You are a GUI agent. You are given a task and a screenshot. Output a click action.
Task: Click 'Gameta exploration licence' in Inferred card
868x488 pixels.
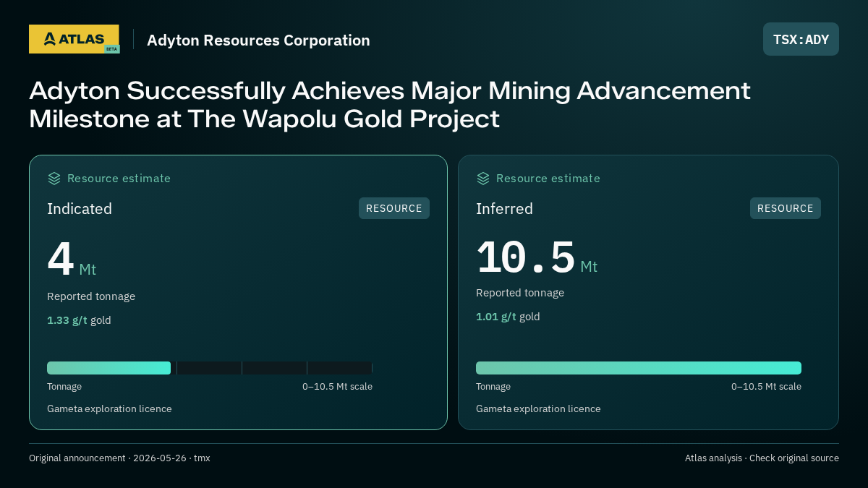click(538, 409)
